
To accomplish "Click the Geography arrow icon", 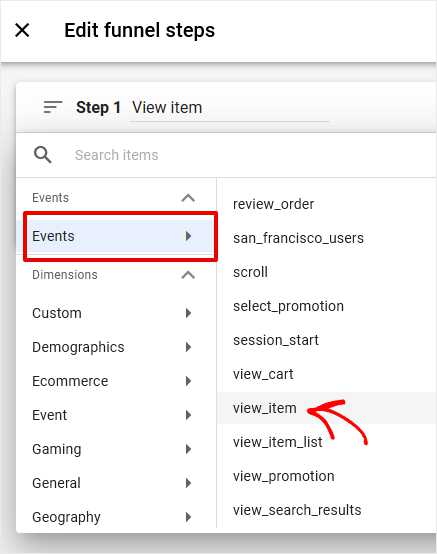I will [x=188, y=517].
